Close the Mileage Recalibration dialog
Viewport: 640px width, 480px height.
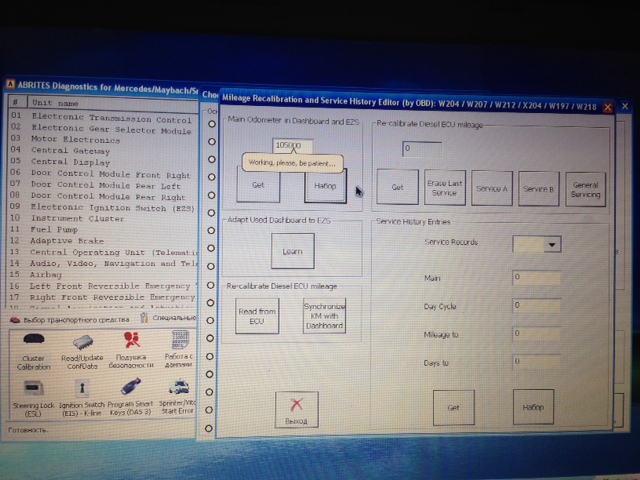coord(607,107)
